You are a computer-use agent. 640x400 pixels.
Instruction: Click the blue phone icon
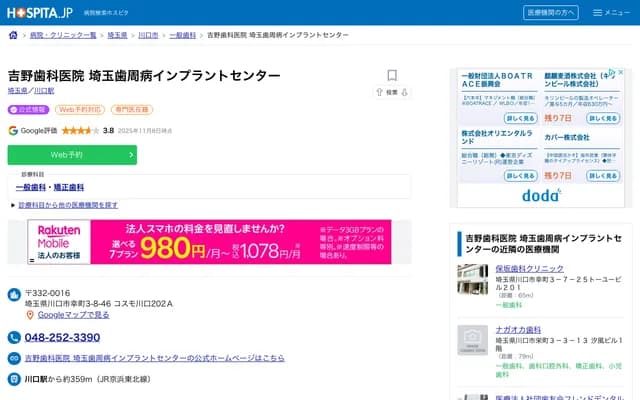pos(14,338)
